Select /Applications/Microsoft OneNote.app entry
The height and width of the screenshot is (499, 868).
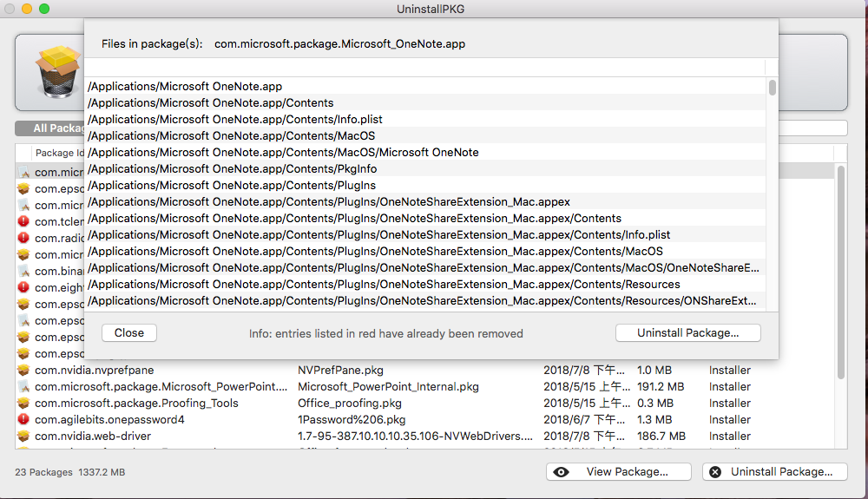[425, 86]
